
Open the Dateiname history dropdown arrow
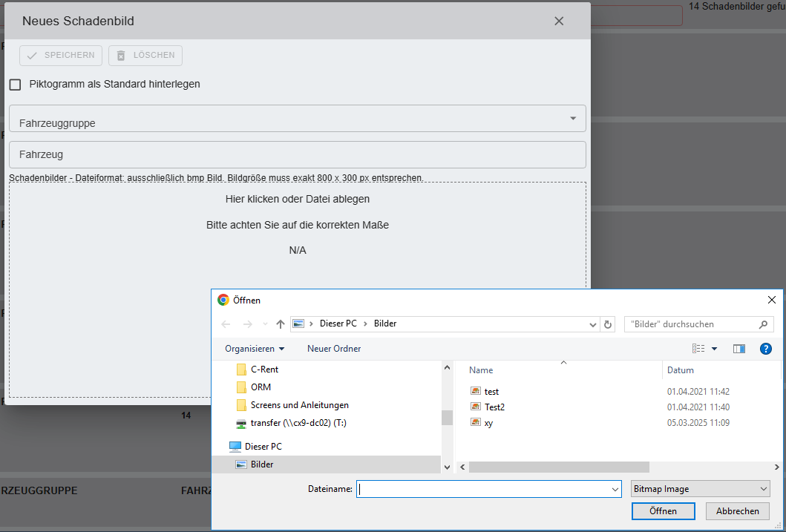pyautogui.click(x=615, y=490)
